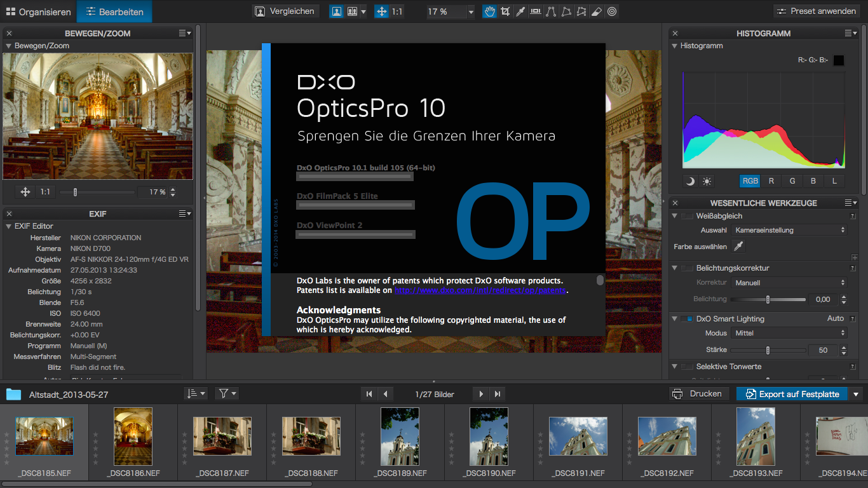
Task: Open export options dropdown arrow
Action: click(856, 394)
